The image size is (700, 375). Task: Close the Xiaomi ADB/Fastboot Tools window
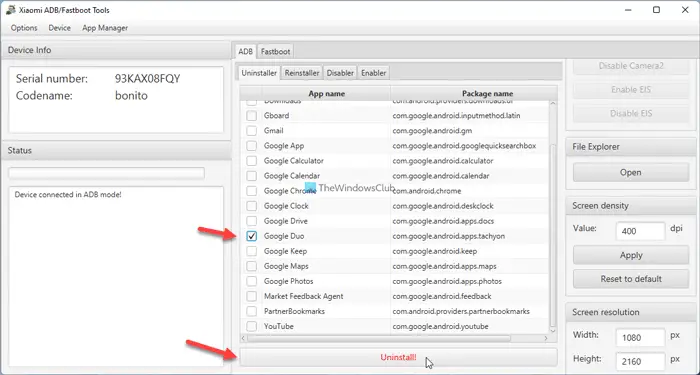point(685,10)
